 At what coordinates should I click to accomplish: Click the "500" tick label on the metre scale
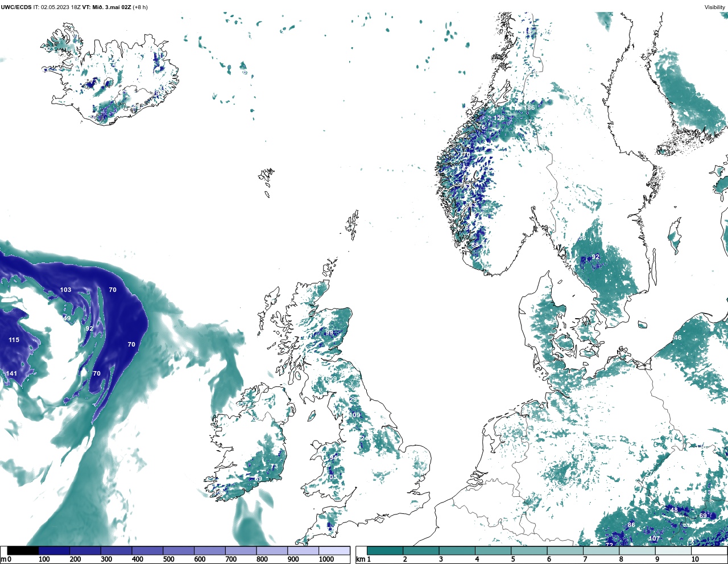pos(168,560)
